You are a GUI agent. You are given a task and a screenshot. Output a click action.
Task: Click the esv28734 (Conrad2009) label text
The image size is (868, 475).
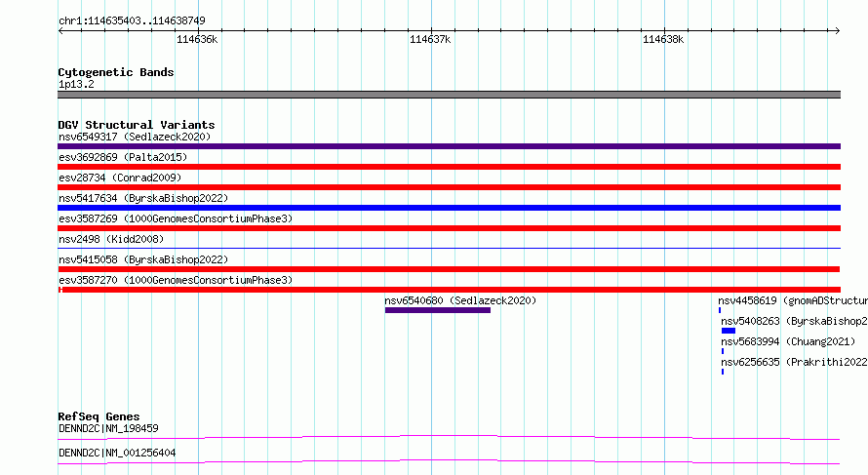coord(120,178)
